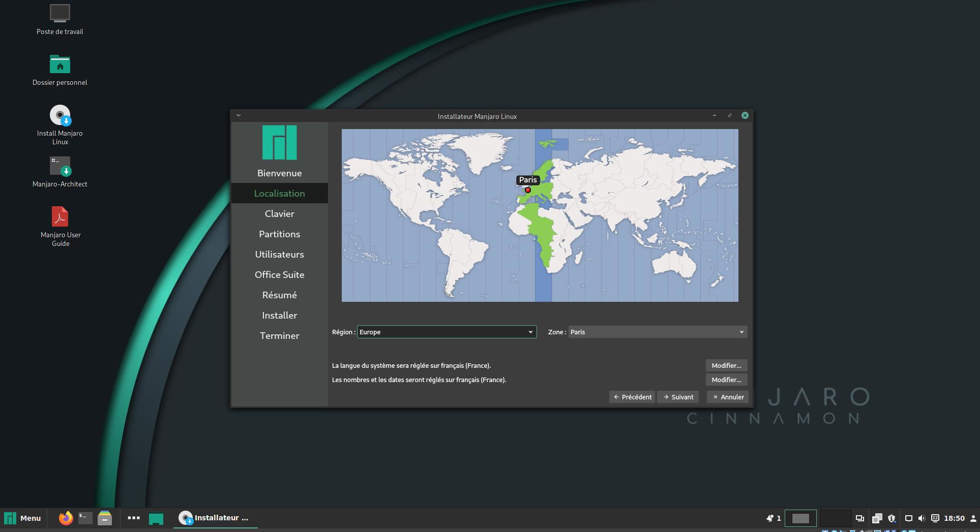
Task: Select the Partitions step in the sidebar
Action: pos(279,234)
